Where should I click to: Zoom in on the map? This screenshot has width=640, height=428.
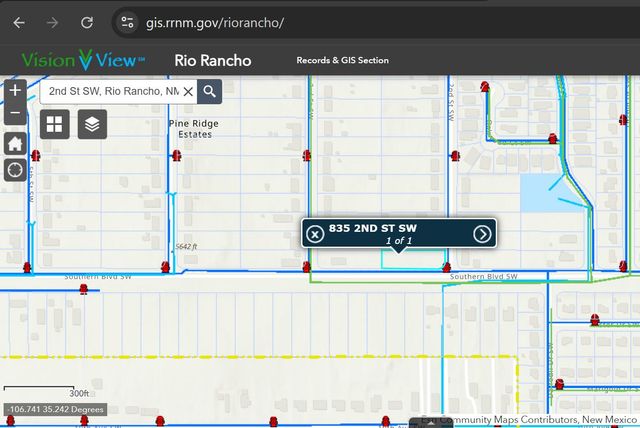tap(15, 90)
